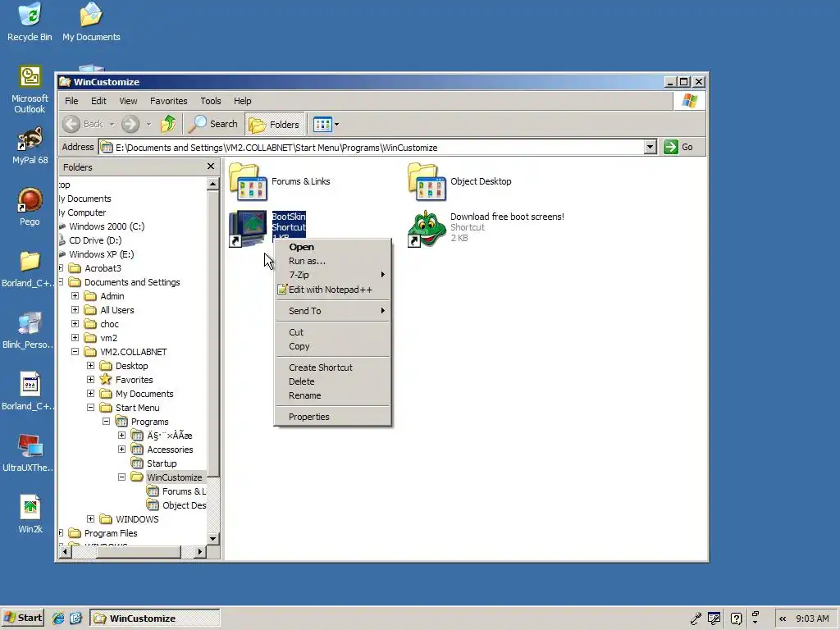Click folder tree horizontal scroll right arrow
The width and height of the screenshot is (840, 630).
coord(199,551)
